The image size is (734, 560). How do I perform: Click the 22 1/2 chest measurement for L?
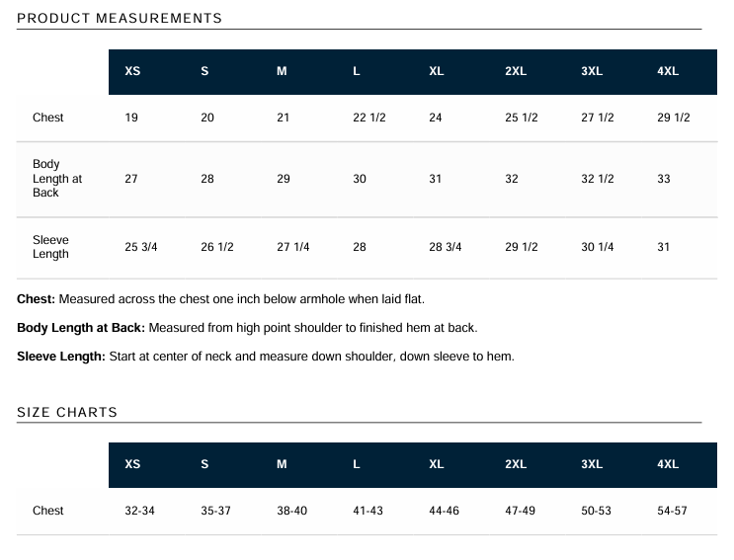tap(368, 118)
